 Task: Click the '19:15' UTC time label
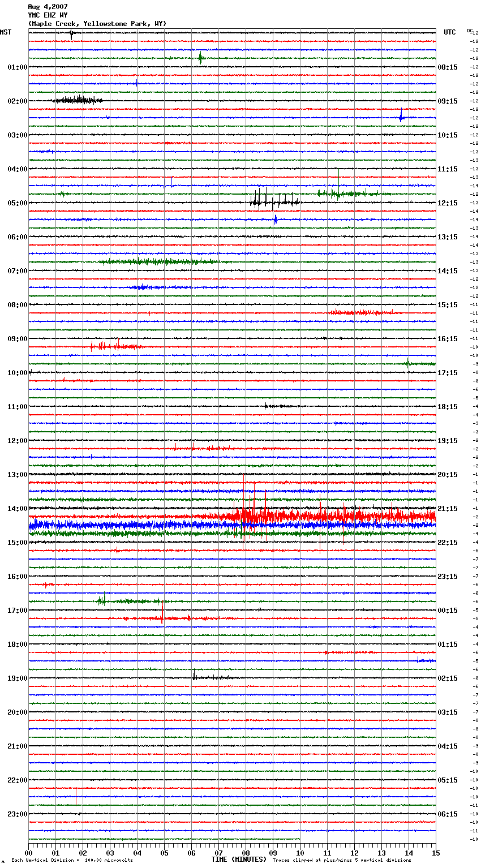(448, 441)
